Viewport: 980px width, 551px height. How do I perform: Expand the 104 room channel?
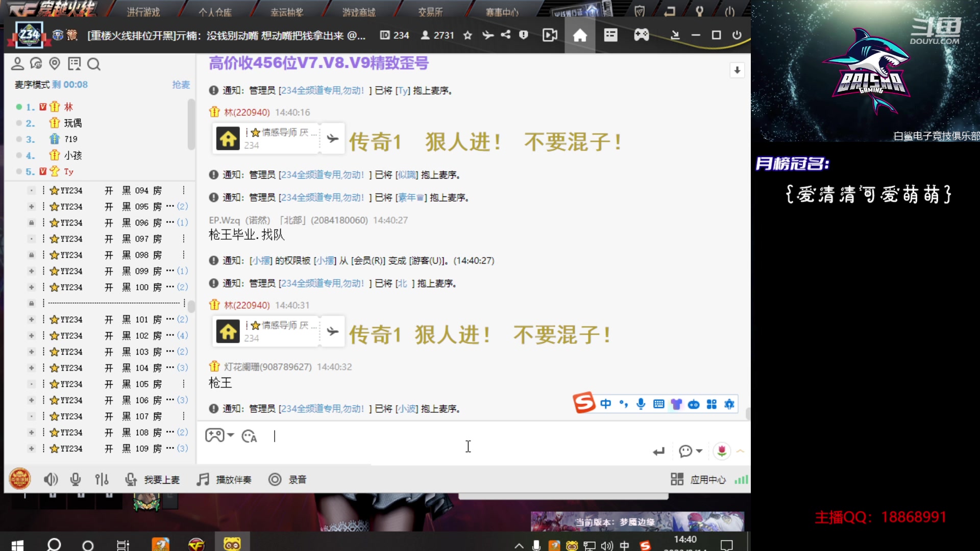click(31, 368)
